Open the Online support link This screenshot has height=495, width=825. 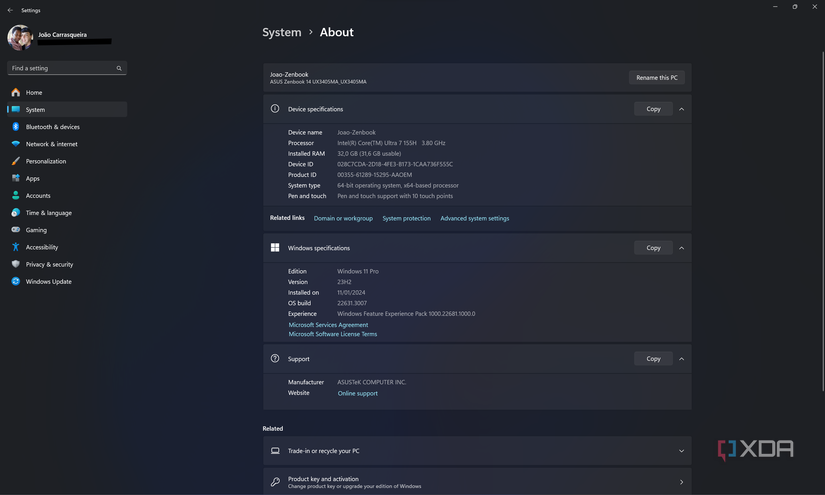[358, 393]
